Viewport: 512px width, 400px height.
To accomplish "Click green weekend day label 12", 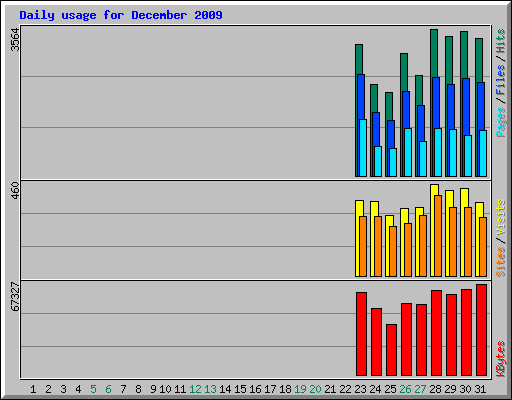I will (x=195, y=389).
